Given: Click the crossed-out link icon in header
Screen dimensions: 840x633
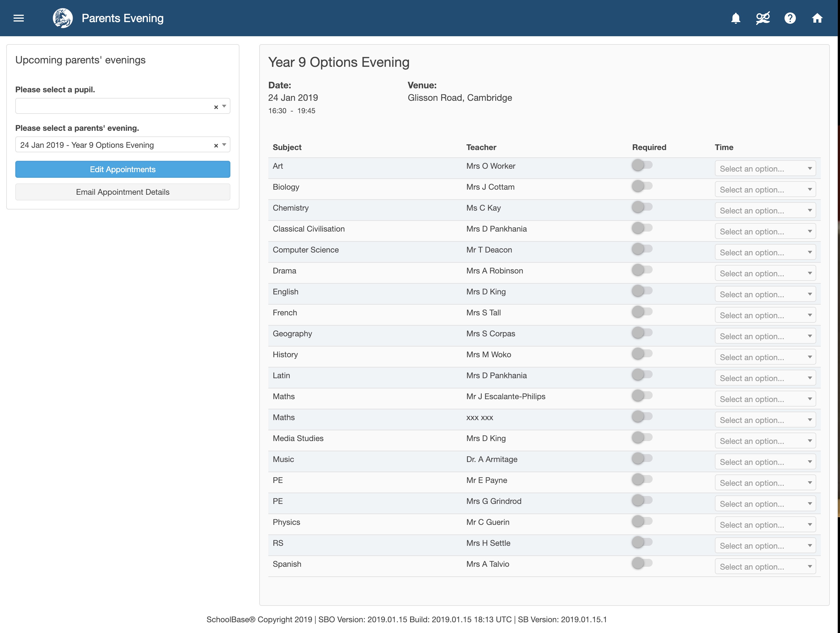Looking at the screenshot, I should 762,18.
